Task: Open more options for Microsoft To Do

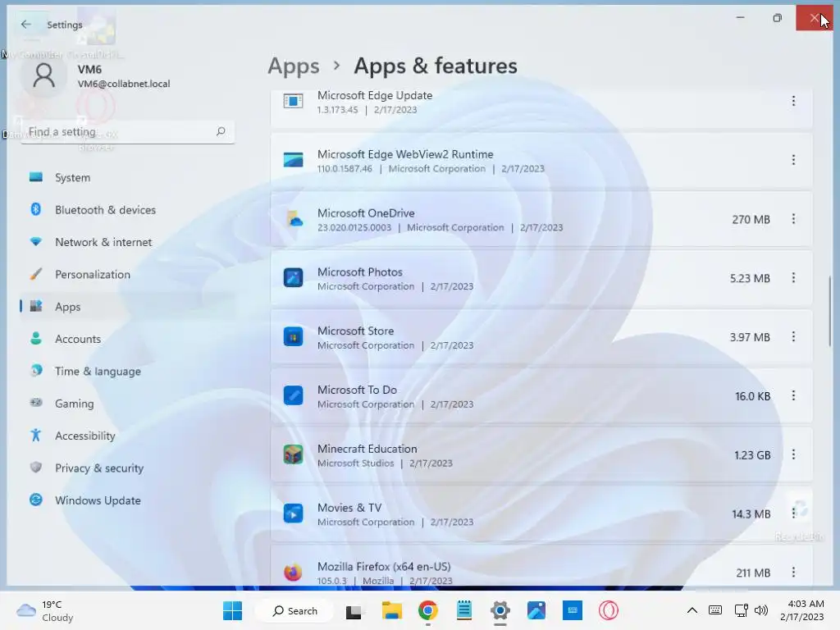Action: coord(793,395)
